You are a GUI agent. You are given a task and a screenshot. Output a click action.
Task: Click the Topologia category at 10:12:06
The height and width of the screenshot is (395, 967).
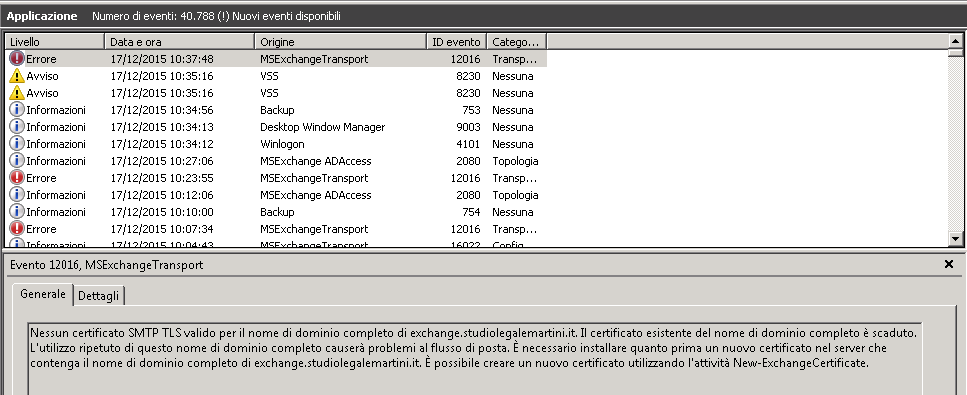point(515,196)
